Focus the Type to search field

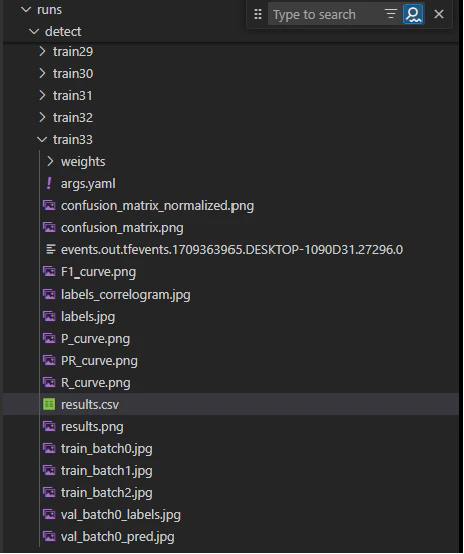pos(327,14)
